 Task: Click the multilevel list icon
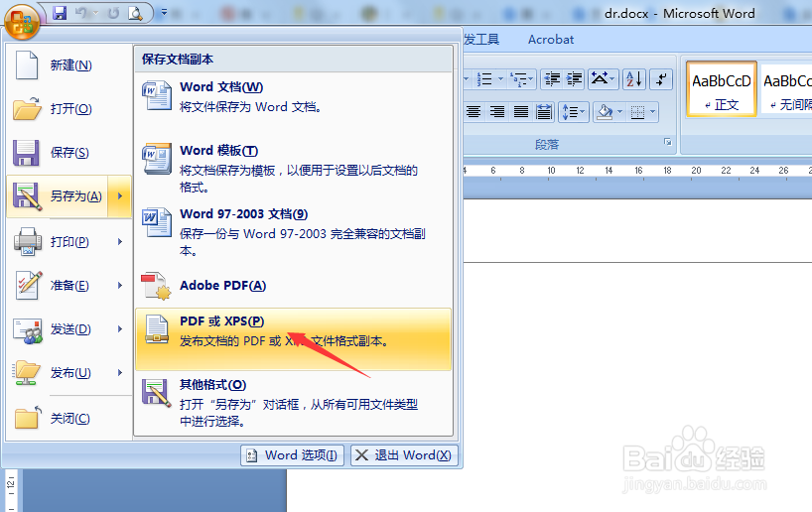(518, 79)
